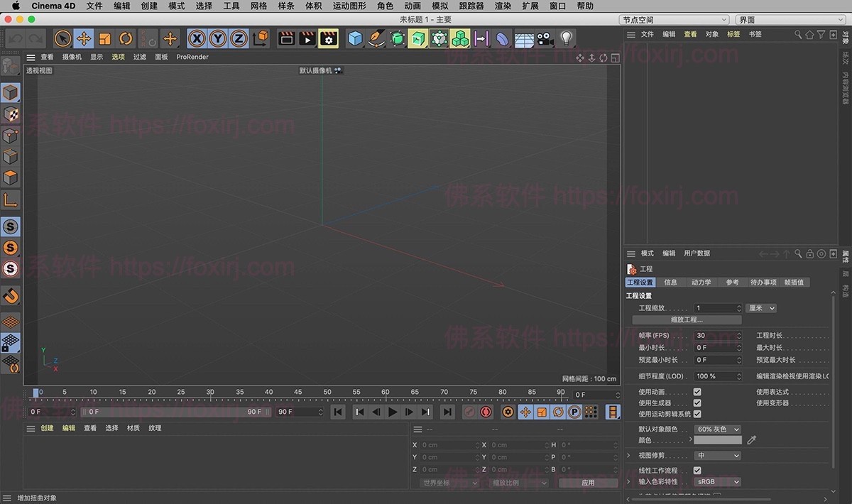
Task: Click the Floor object icon in the toolbar
Action: click(x=524, y=38)
